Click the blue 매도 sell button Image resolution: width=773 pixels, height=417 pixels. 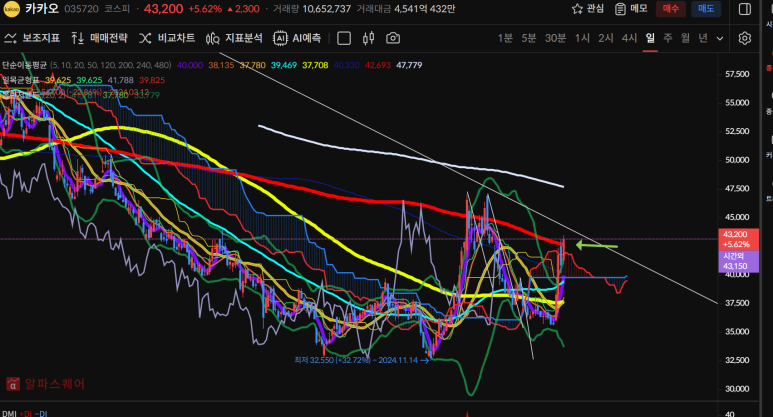point(706,9)
